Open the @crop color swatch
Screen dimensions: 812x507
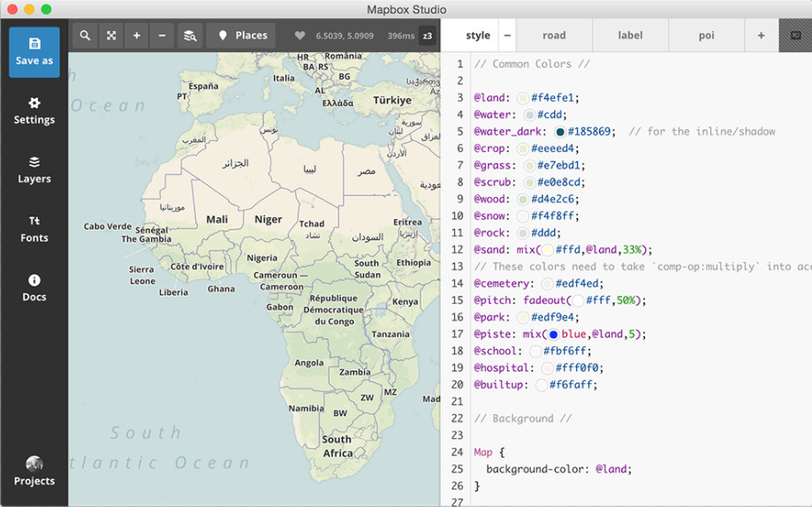point(523,148)
